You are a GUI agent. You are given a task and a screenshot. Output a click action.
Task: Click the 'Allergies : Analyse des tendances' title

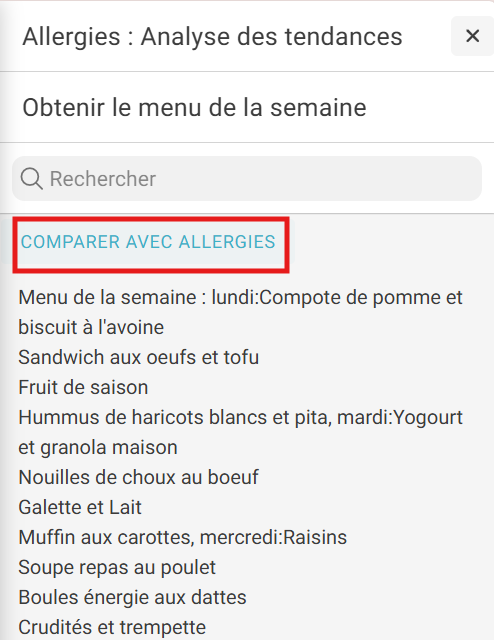(212, 36)
